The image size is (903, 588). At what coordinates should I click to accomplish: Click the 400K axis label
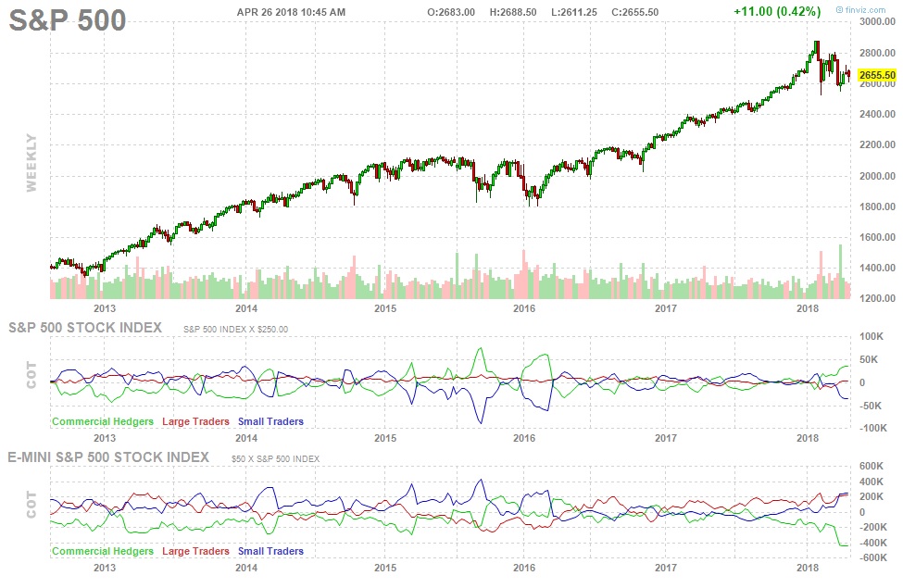pos(871,482)
